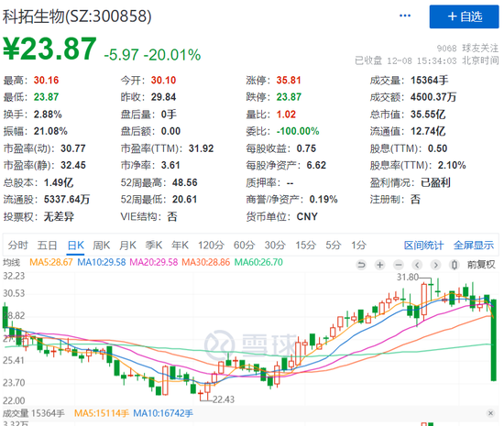Select the 季K chart tab
504x426 pixels.
point(154,246)
